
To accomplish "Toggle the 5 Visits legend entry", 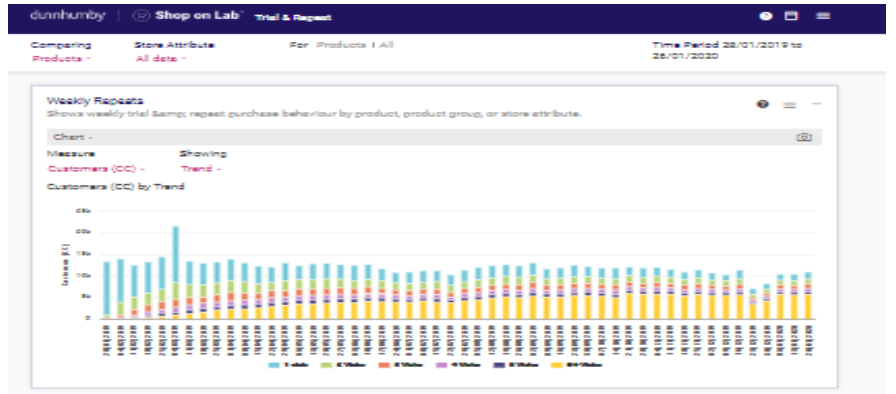I will (x=516, y=365).
